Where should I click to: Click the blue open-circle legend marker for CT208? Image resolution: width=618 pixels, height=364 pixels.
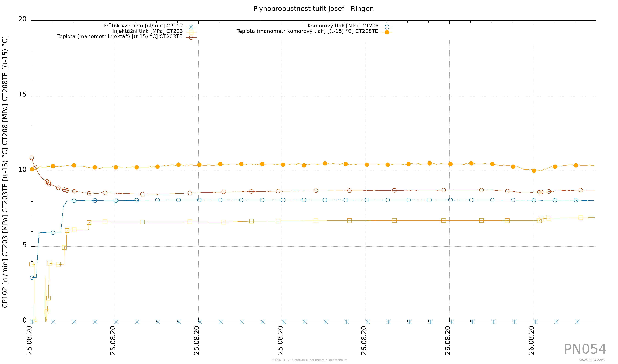tap(387, 27)
